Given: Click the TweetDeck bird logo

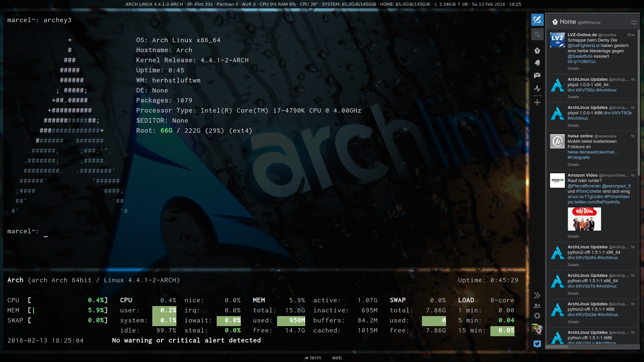Looking at the screenshot, I should 537,344.
